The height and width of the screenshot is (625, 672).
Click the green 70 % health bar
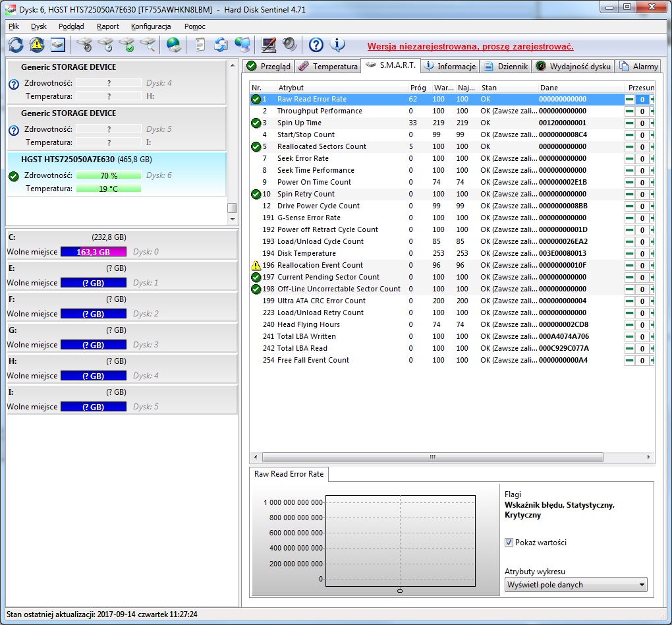click(x=109, y=175)
